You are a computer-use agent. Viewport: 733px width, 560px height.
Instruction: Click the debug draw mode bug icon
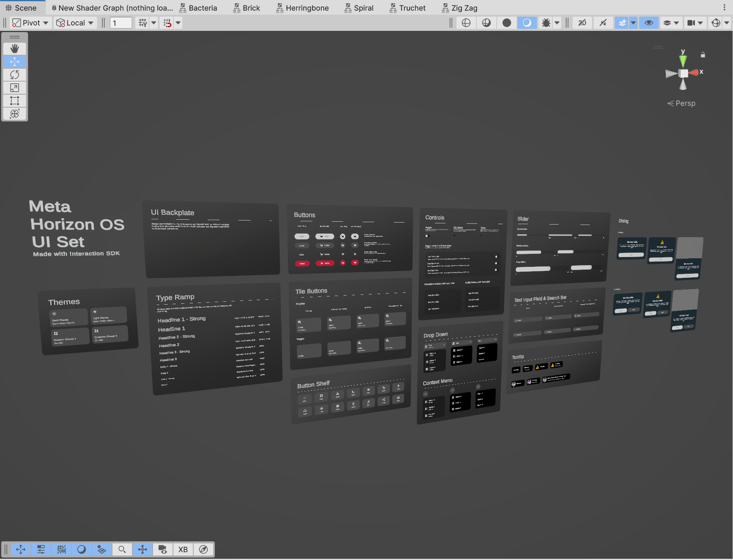tap(546, 23)
